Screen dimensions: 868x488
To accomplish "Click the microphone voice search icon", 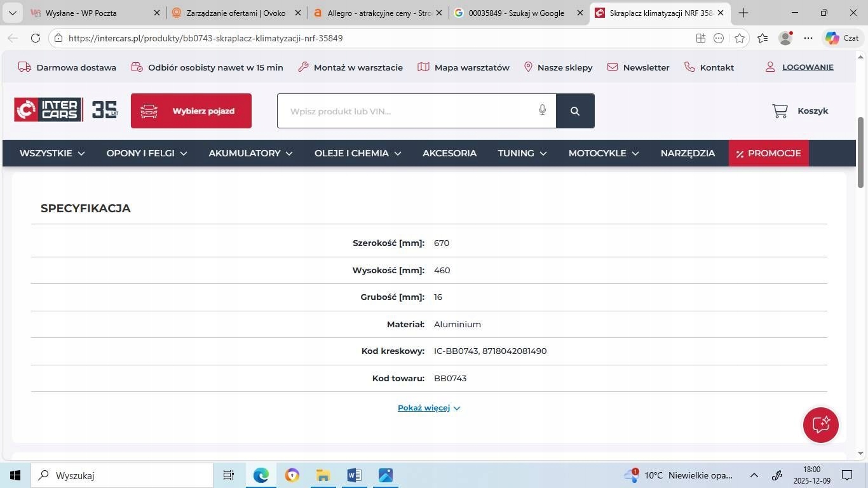I will pyautogui.click(x=542, y=111).
